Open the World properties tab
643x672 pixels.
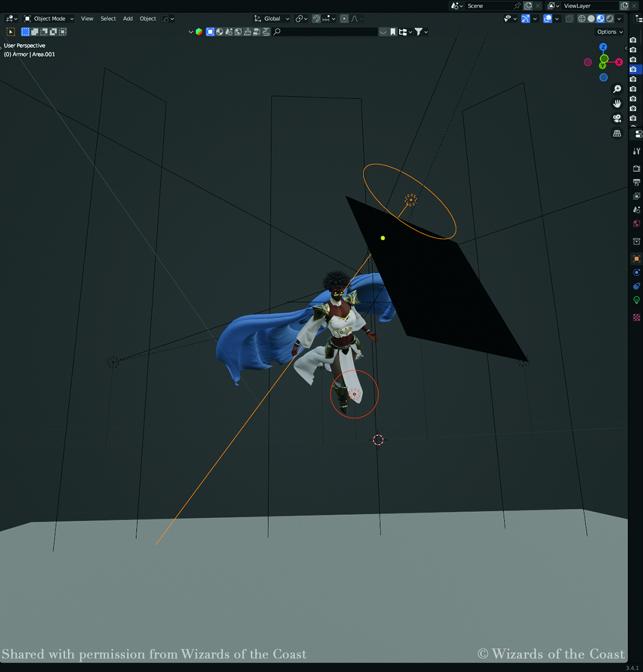point(637,223)
